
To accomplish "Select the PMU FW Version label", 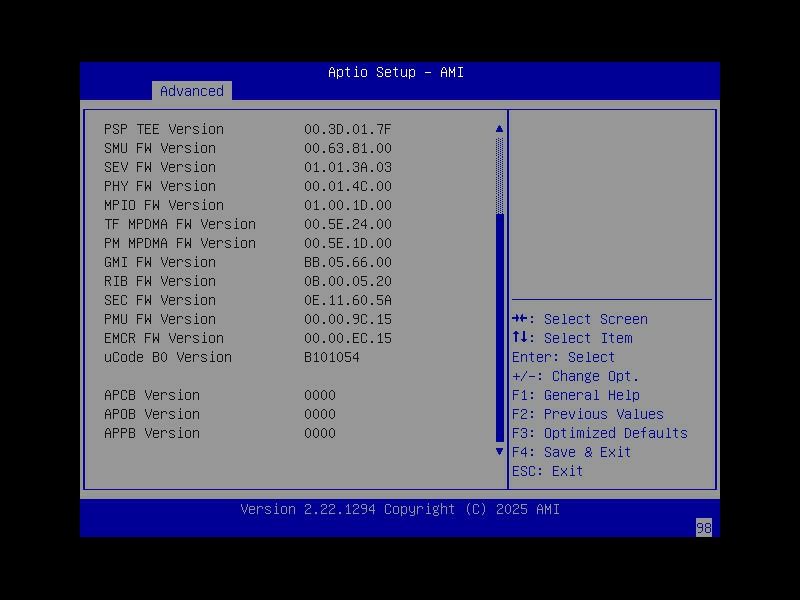I will click(x=160, y=319).
